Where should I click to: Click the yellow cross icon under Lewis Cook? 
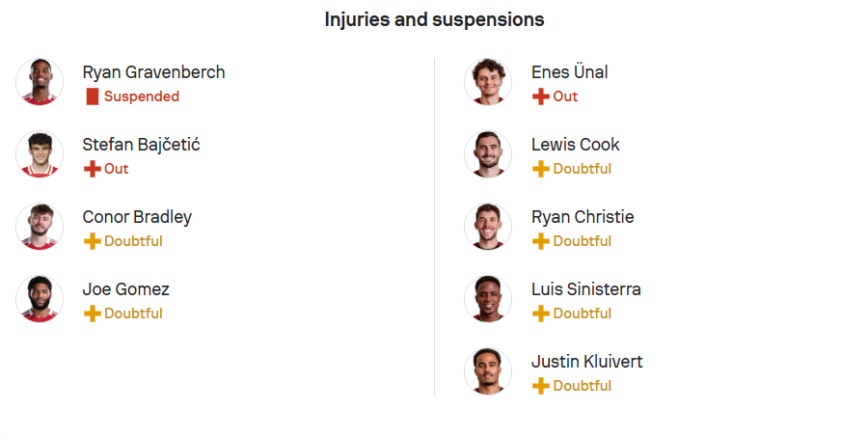pos(541,169)
